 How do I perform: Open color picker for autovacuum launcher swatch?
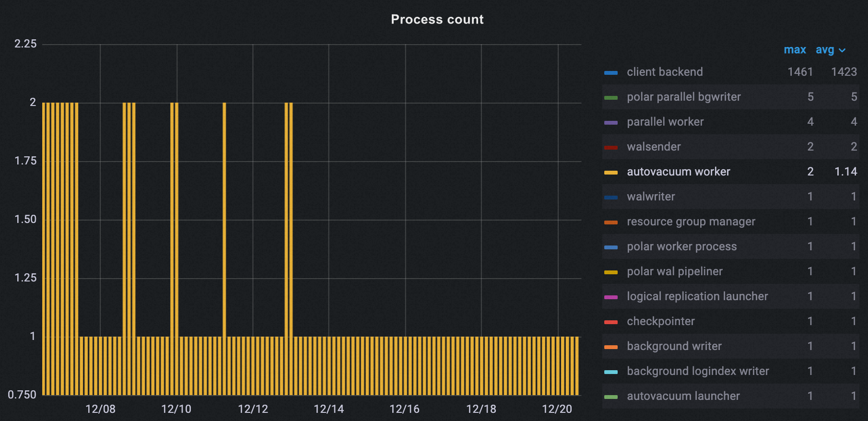pos(611,397)
